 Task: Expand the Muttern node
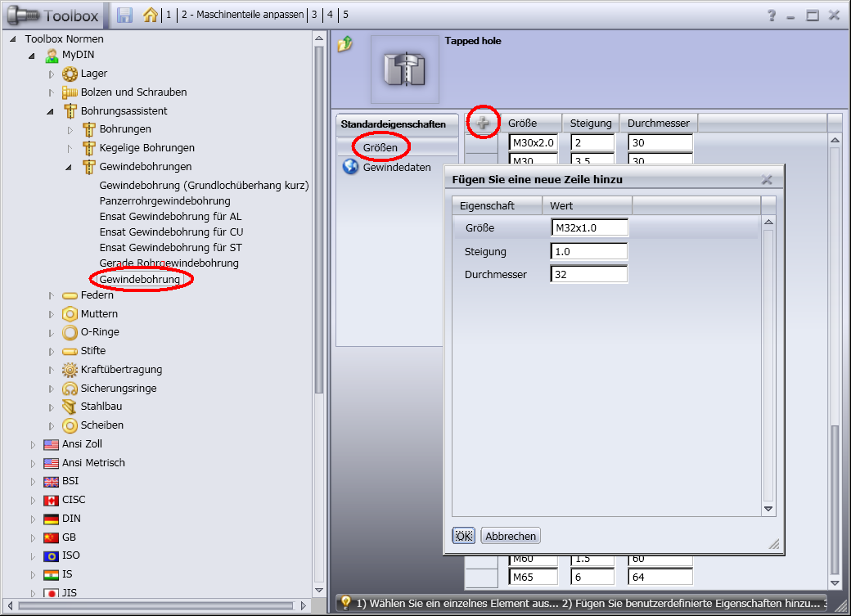51,315
